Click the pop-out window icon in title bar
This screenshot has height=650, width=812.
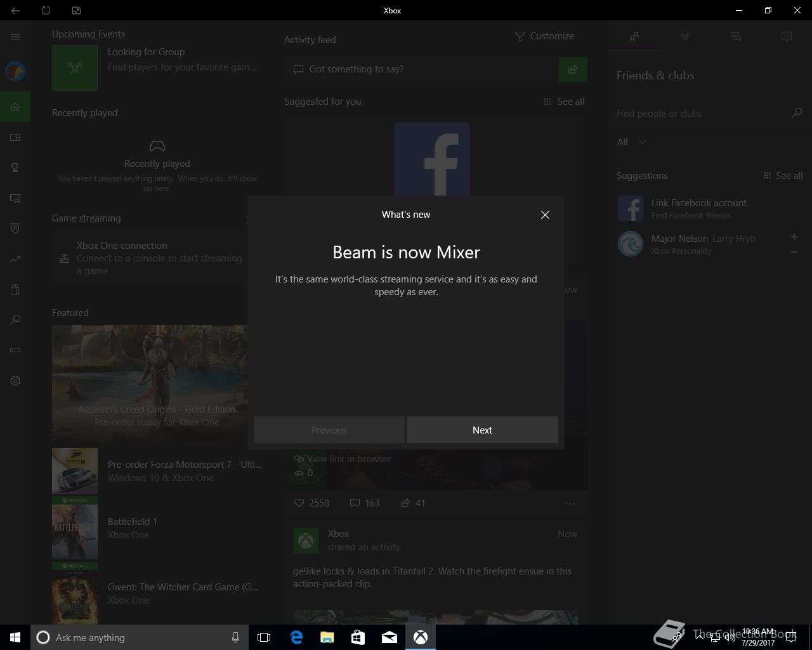[76, 10]
